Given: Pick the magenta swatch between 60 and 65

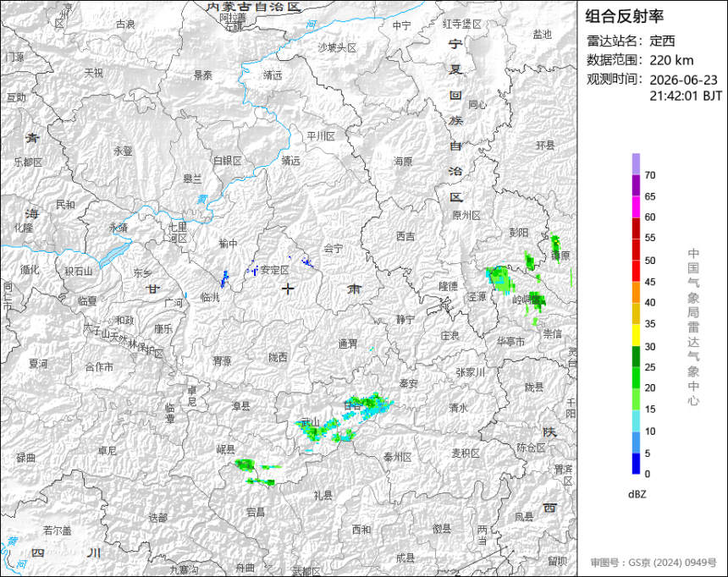Looking at the screenshot, I should 636,206.
